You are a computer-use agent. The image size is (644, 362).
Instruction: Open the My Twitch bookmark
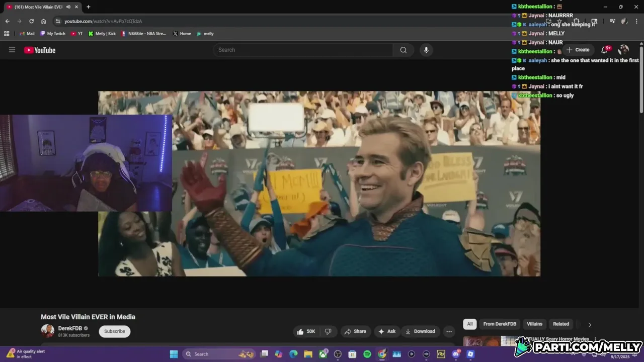pos(52,34)
